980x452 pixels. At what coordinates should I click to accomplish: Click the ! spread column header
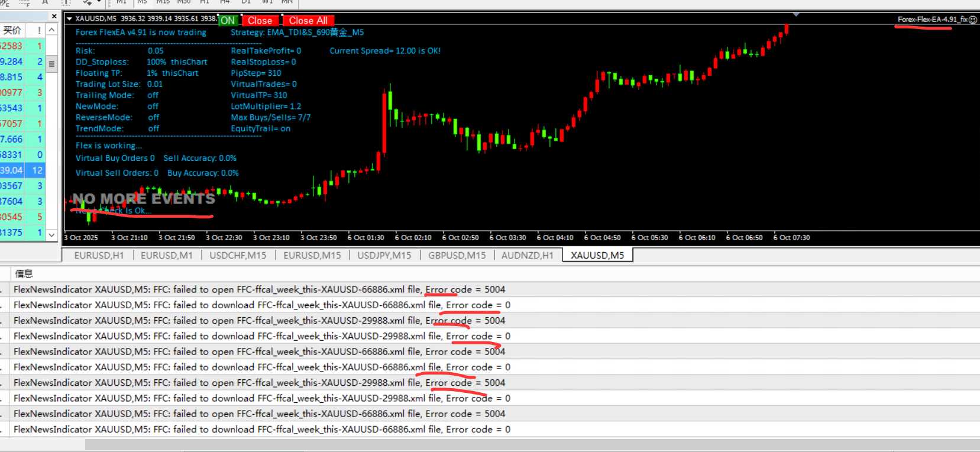[x=39, y=30]
